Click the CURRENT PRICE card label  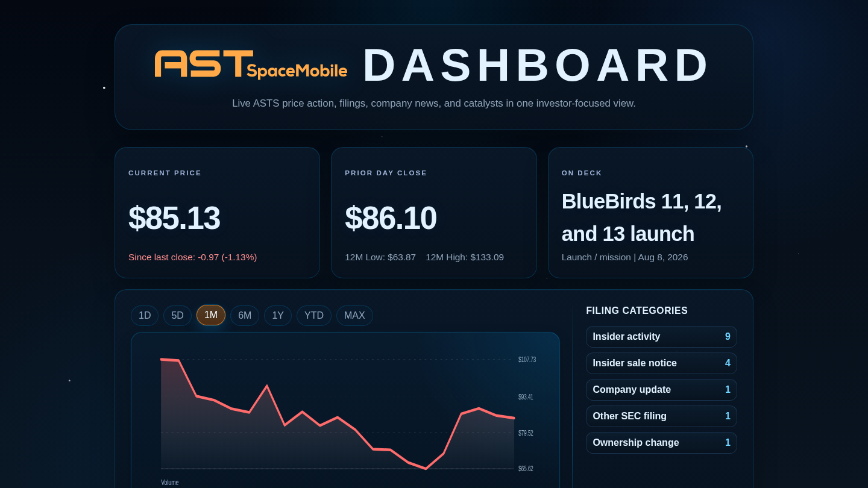tap(165, 173)
